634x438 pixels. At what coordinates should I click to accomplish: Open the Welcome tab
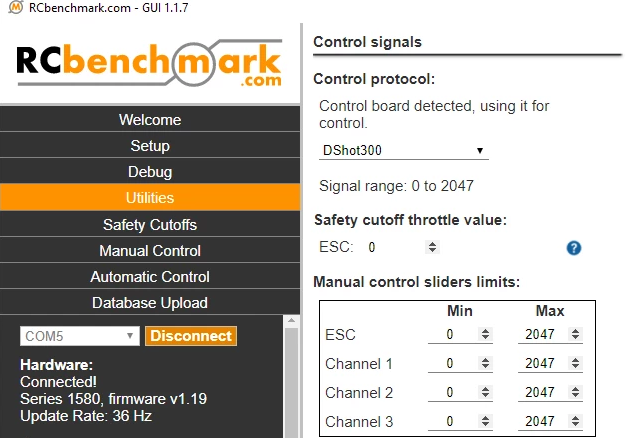coord(150,120)
